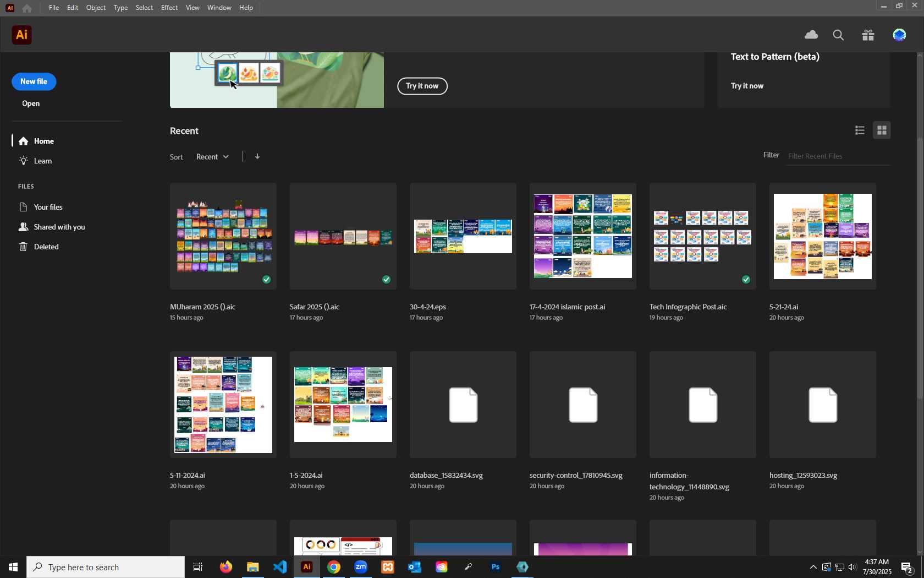
Task: Show hidden system tray icons
Action: pyautogui.click(x=813, y=567)
